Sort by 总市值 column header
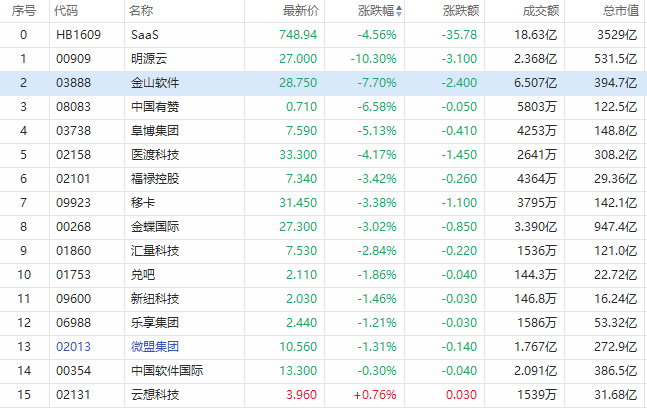This screenshot has width=647, height=410. [621, 11]
